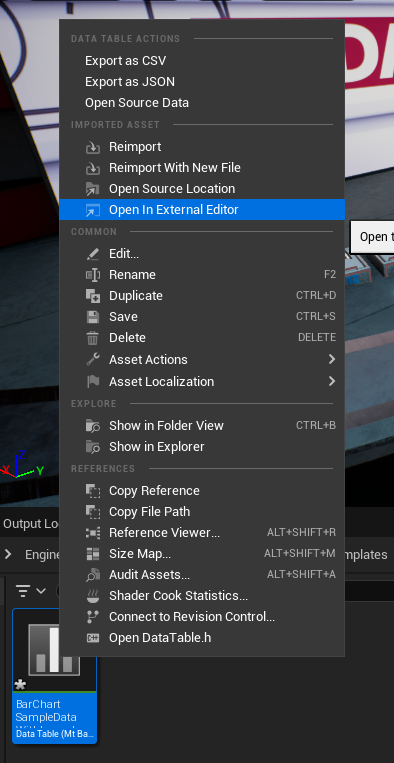Screen dimensions: 394x763
Task: Click the Show in Explorer folder icon
Action: point(92,447)
